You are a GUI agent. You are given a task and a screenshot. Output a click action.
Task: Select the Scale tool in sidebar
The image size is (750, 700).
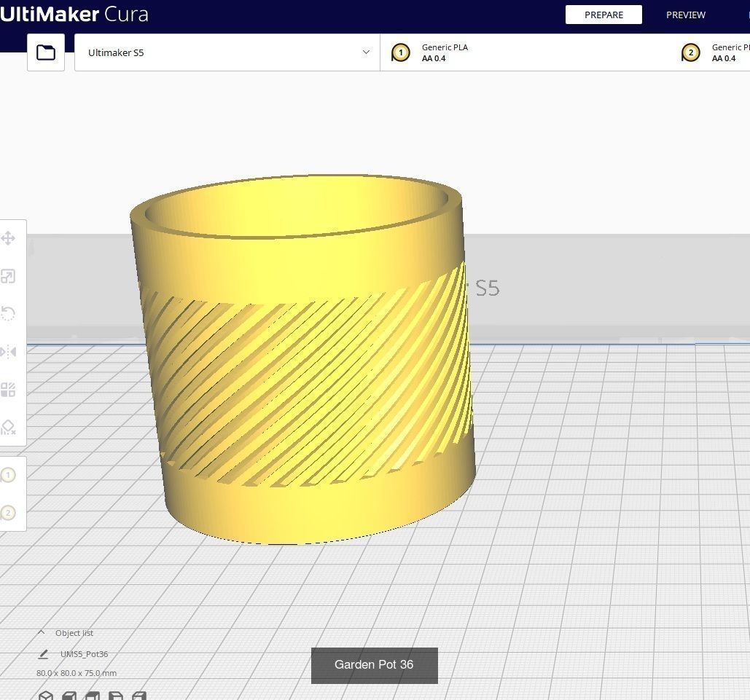click(x=7, y=276)
